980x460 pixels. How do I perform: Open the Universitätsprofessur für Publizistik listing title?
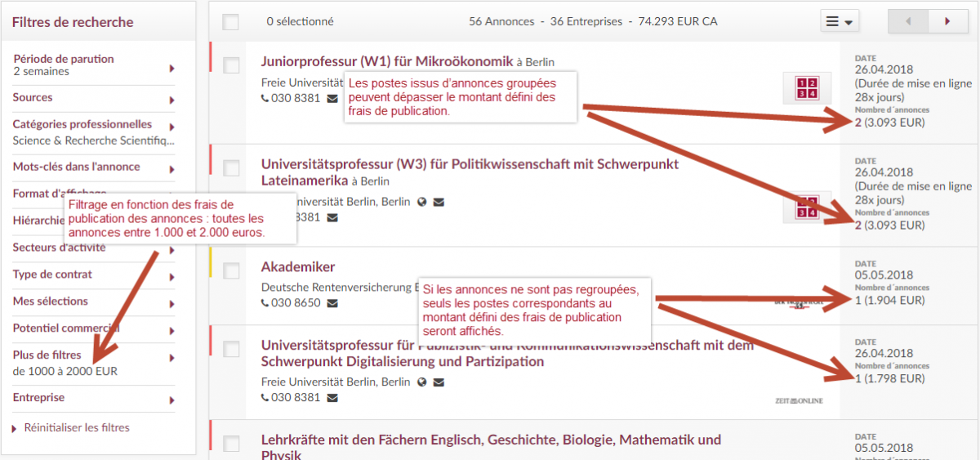pos(507,354)
